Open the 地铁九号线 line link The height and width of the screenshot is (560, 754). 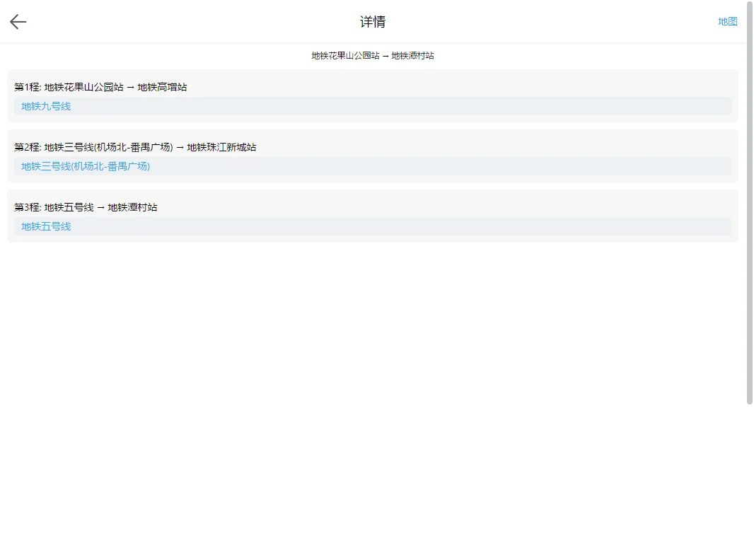pyautogui.click(x=46, y=106)
